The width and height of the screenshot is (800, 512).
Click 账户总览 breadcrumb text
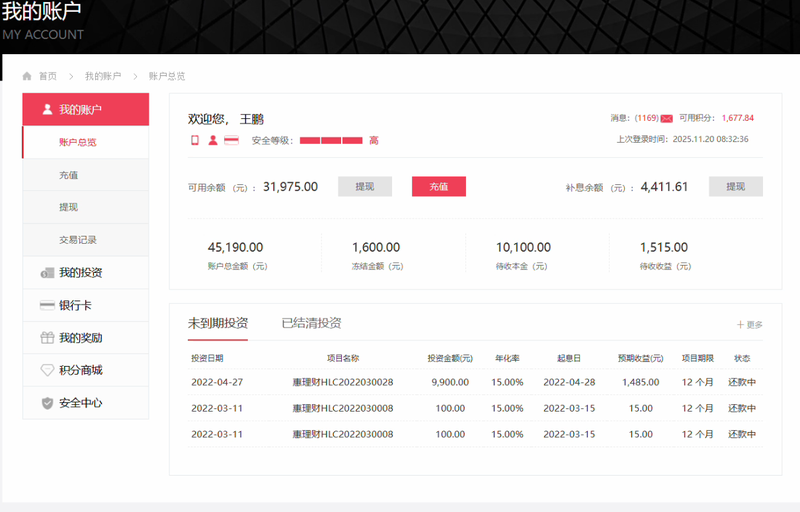[167, 76]
